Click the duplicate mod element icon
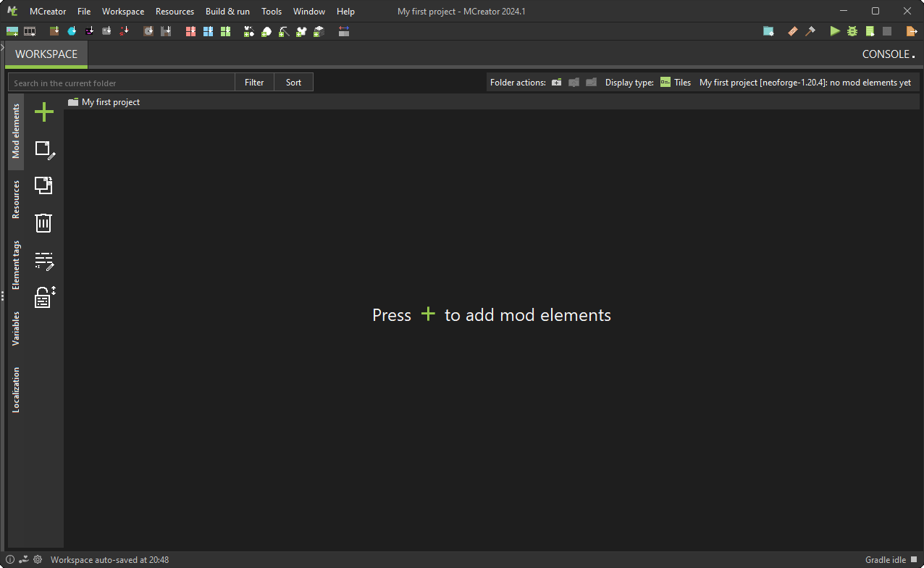 (44, 185)
